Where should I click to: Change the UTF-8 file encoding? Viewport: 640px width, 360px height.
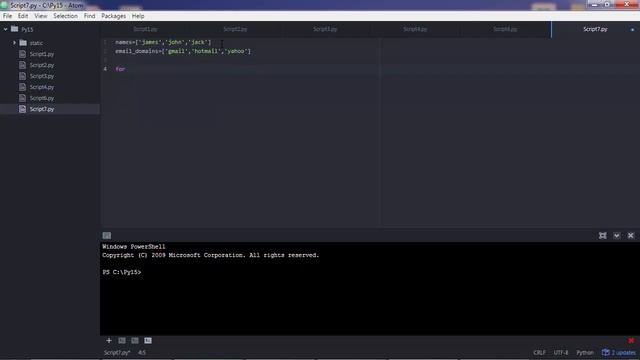click(561, 352)
